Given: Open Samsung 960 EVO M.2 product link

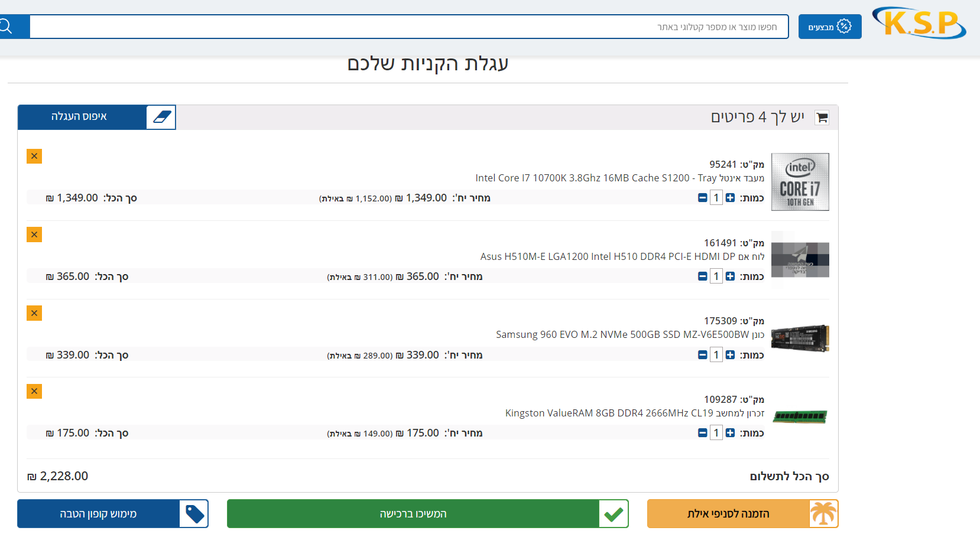Looking at the screenshot, I should (630, 334).
